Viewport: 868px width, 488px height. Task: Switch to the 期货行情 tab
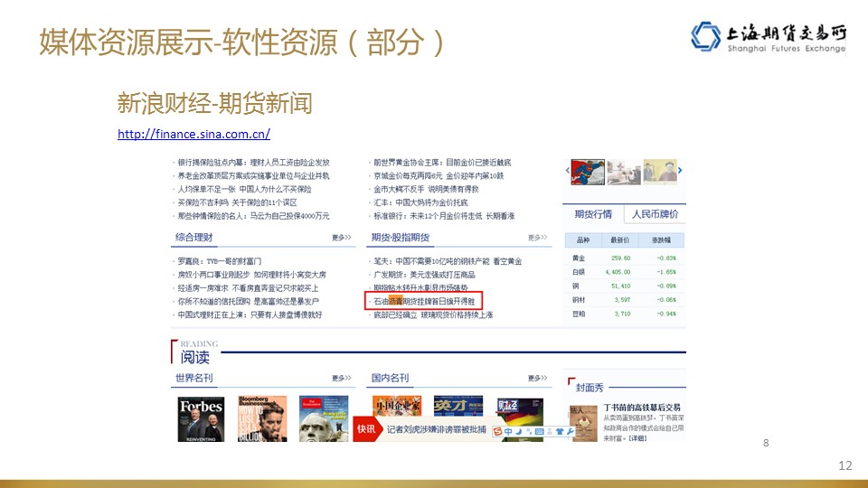click(x=593, y=214)
